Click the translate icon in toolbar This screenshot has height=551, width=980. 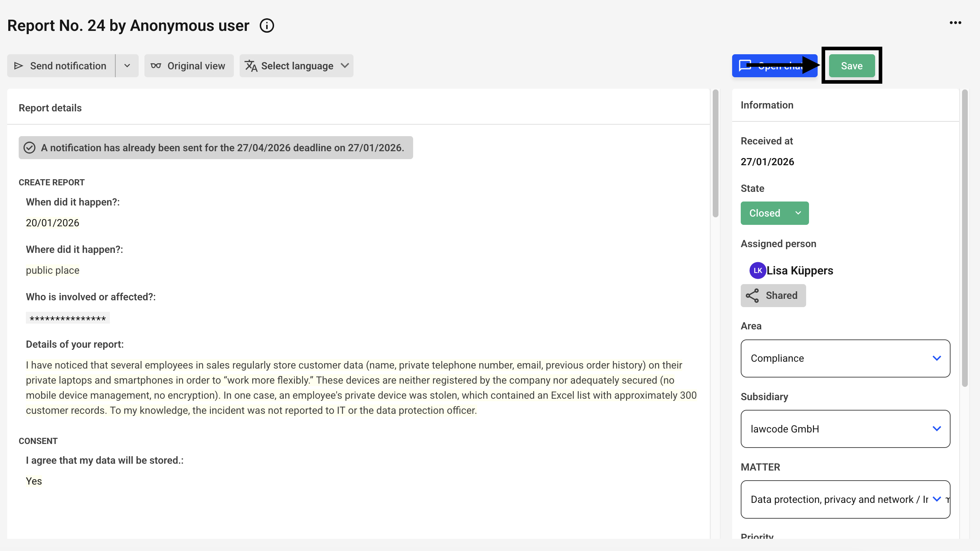[251, 66]
